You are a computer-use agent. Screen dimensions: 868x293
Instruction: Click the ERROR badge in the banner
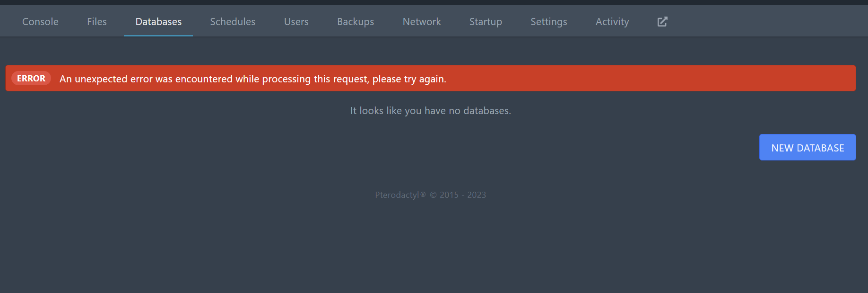[x=31, y=78]
